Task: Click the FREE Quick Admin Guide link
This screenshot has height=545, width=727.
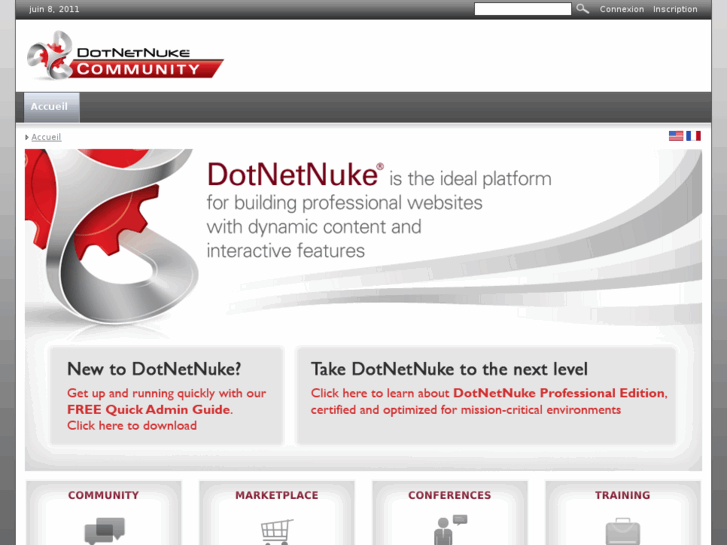Action: 149,410
